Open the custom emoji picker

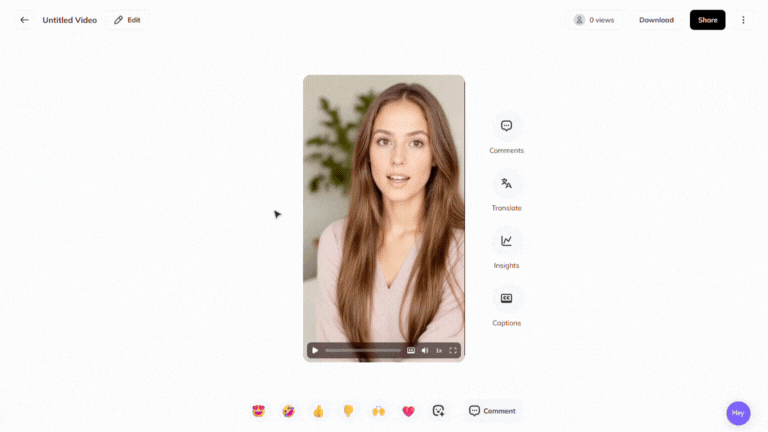click(438, 411)
